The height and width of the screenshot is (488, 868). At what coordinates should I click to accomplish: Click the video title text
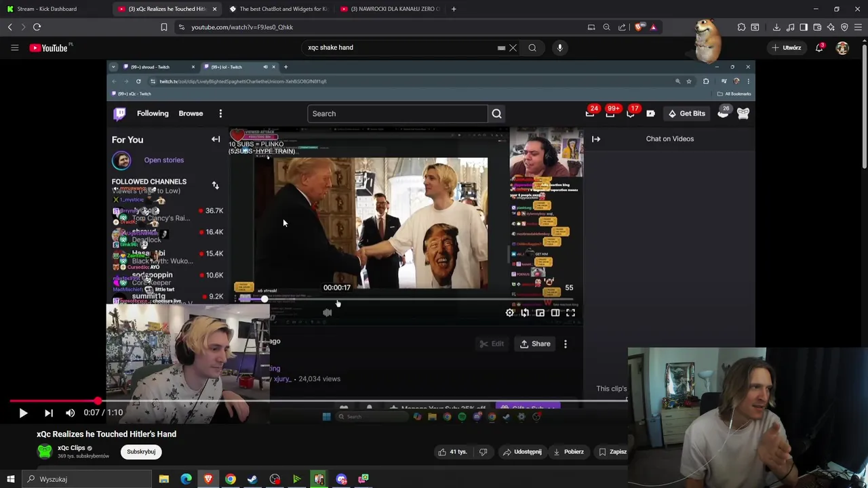click(106, 434)
